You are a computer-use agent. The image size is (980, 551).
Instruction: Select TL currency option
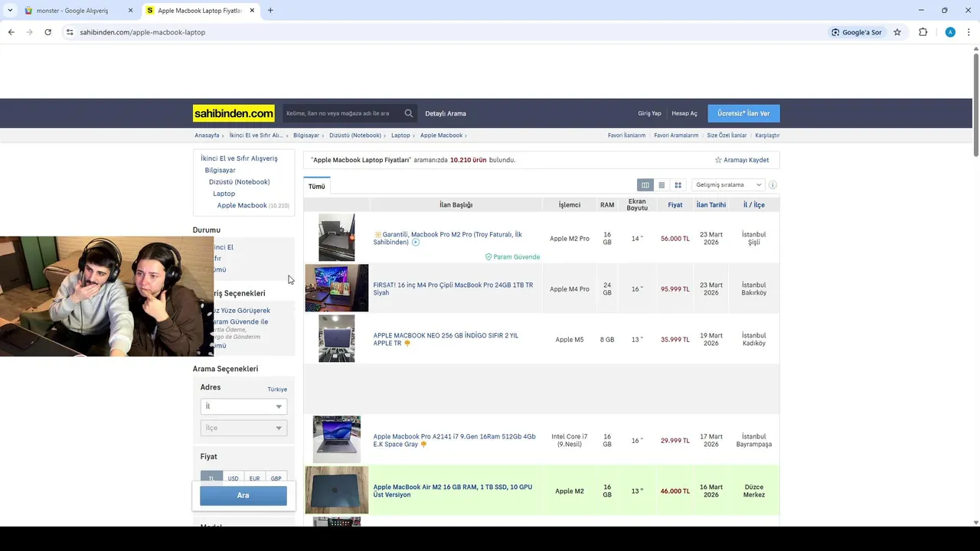click(211, 478)
